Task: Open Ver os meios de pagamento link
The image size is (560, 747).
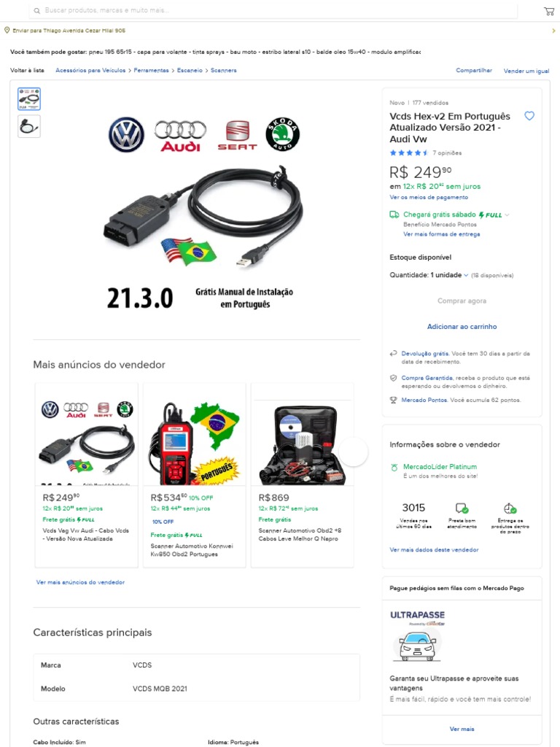Action: [x=429, y=197]
